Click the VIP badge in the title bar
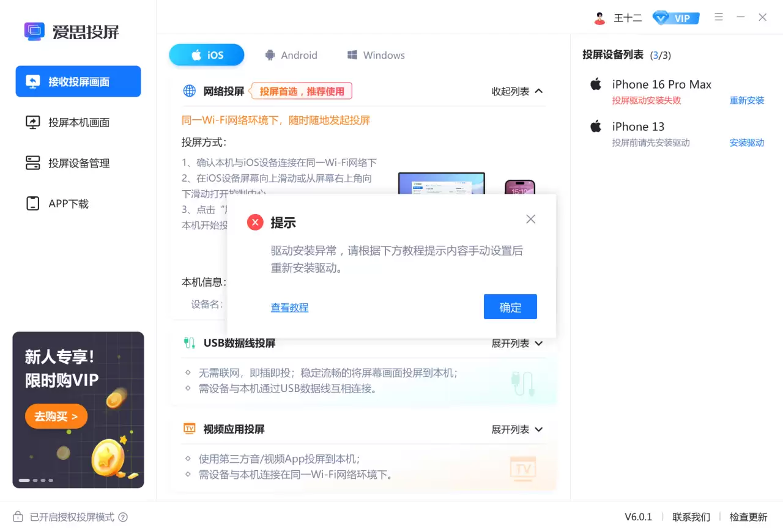This screenshot has width=783, height=532. 675,17
